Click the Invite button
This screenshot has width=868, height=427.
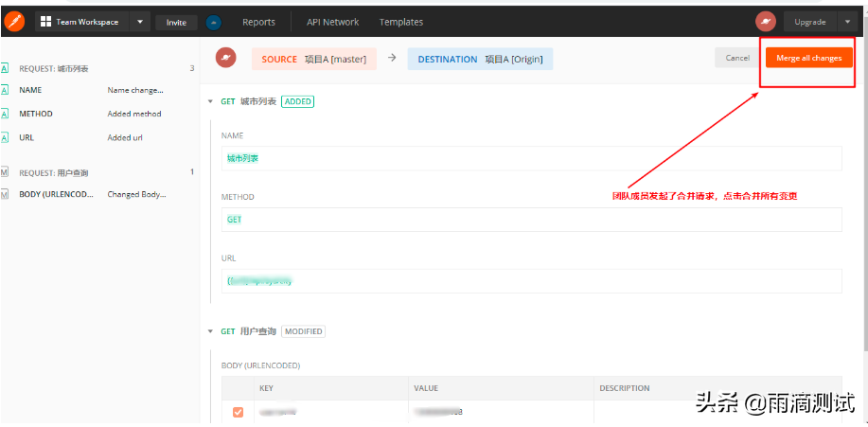176,22
